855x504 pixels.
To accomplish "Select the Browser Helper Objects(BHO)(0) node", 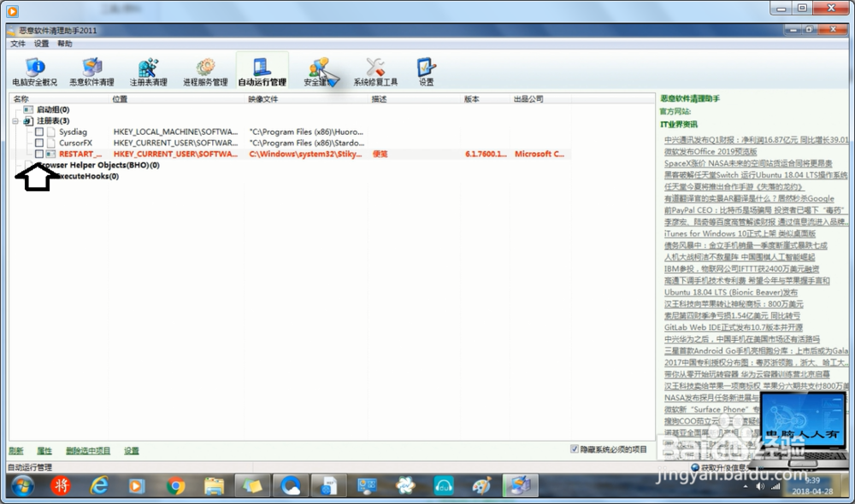I will [x=98, y=165].
